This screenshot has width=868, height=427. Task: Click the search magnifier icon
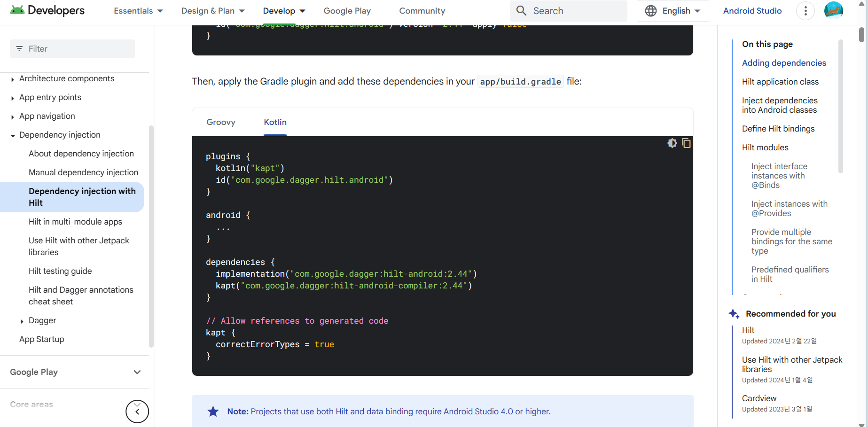pos(521,11)
